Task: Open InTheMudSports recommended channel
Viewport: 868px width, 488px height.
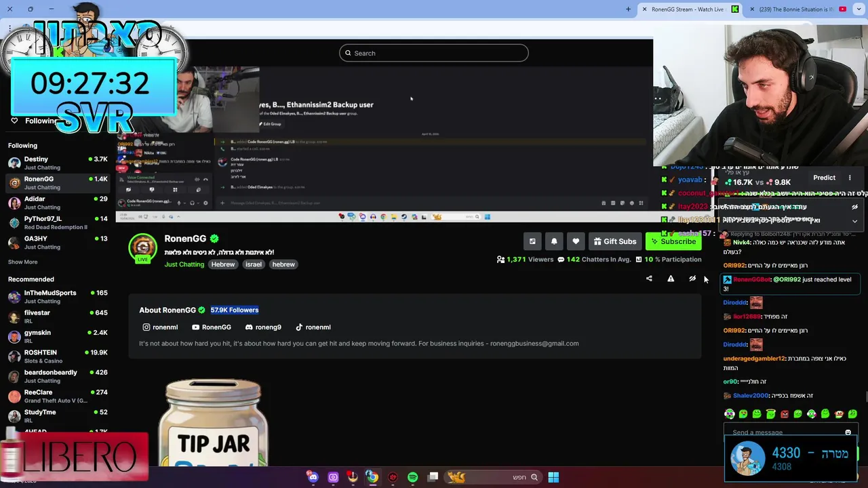Action: point(58,297)
